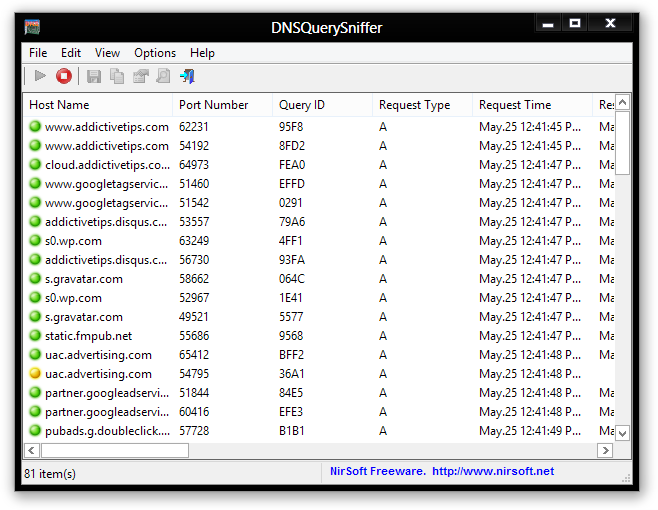Start capture with the play toolbar icon
This screenshot has width=658, height=510.
tap(40, 76)
